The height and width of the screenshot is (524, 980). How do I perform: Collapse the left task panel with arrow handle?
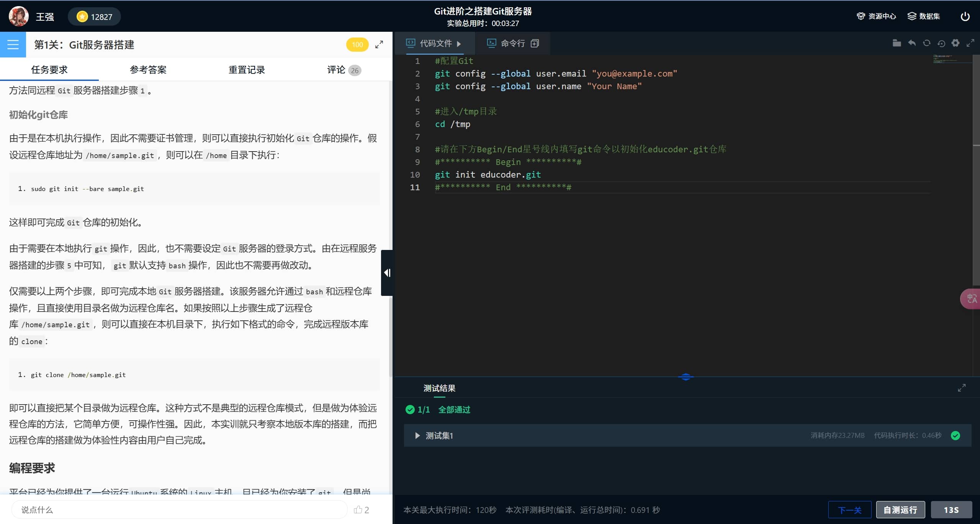387,273
